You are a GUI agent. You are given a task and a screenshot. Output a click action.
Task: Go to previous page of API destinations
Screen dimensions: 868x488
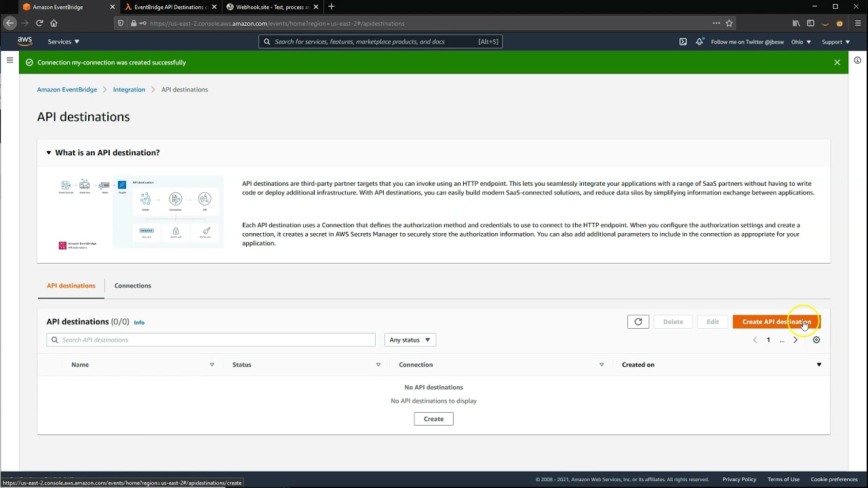click(755, 340)
